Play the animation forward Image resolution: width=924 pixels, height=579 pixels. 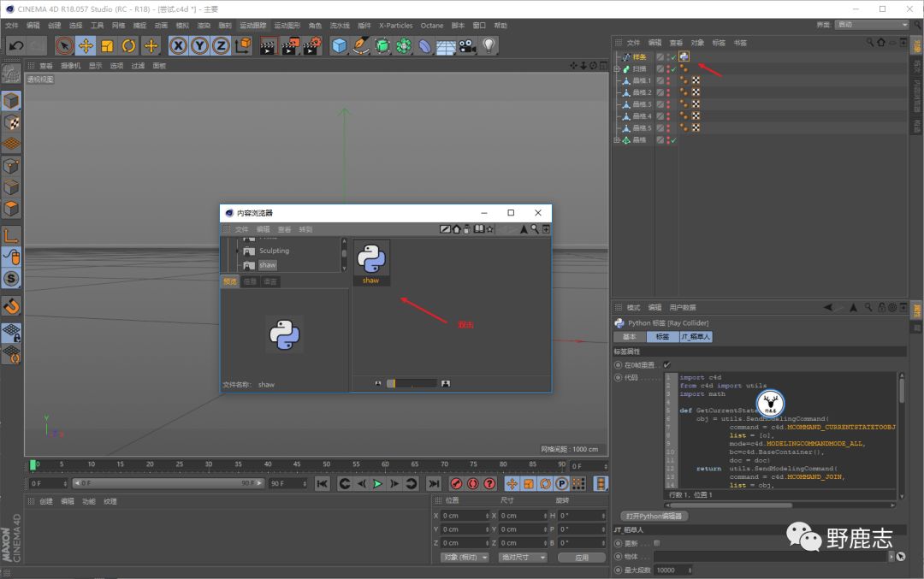coord(378,483)
